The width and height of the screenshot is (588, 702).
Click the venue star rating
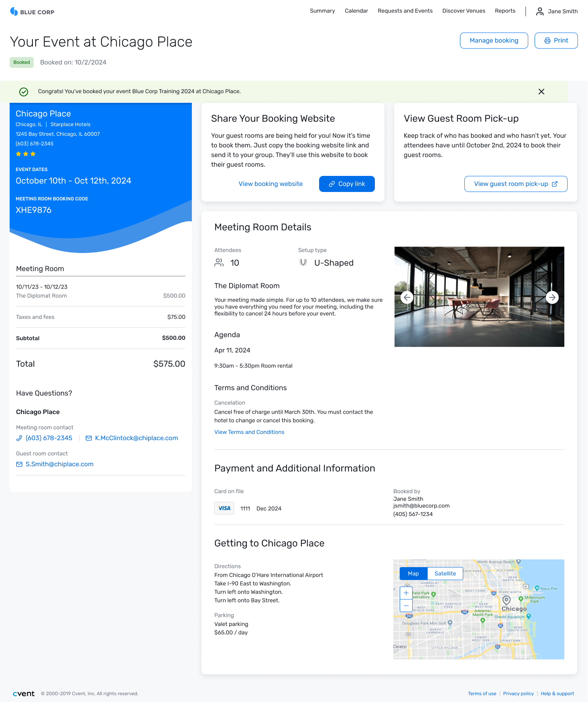tap(26, 154)
